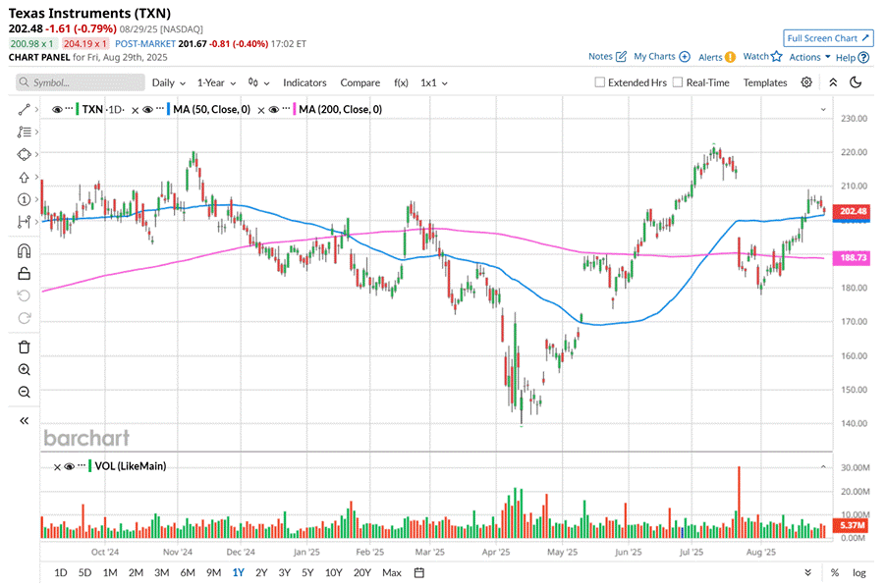Enable the Real-Time checkbox
This screenshot has height=588, width=886.
pyautogui.click(x=678, y=82)
